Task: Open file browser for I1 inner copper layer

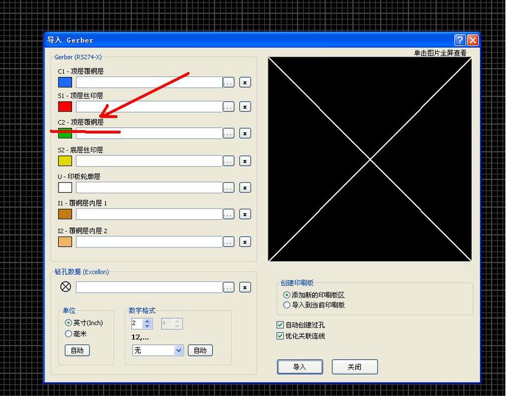Action: (228, 215)
